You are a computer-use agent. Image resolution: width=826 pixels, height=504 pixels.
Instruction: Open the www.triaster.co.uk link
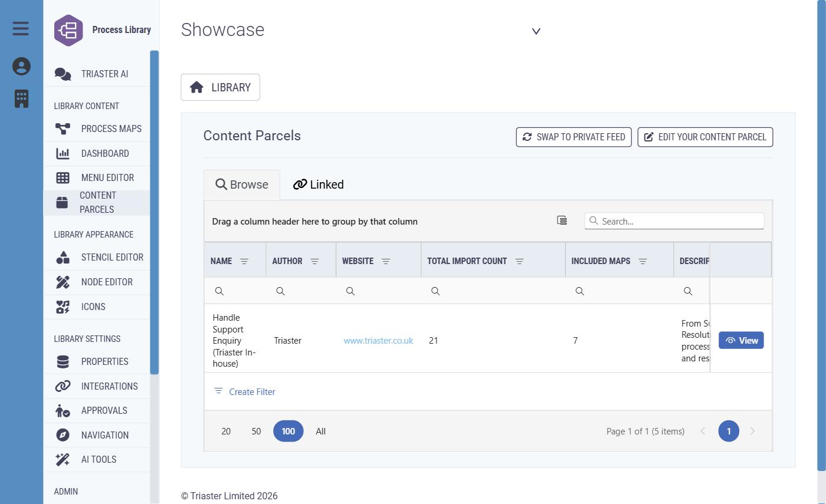(378, 341)
